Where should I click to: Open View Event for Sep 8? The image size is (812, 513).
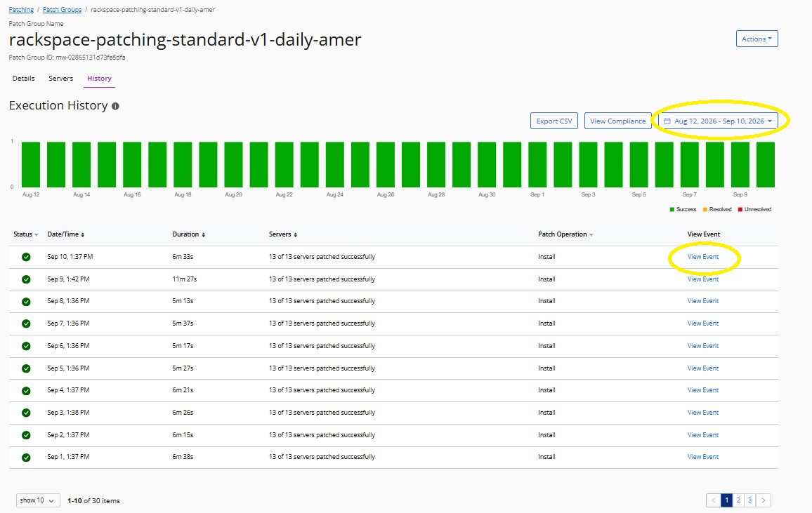702,300
